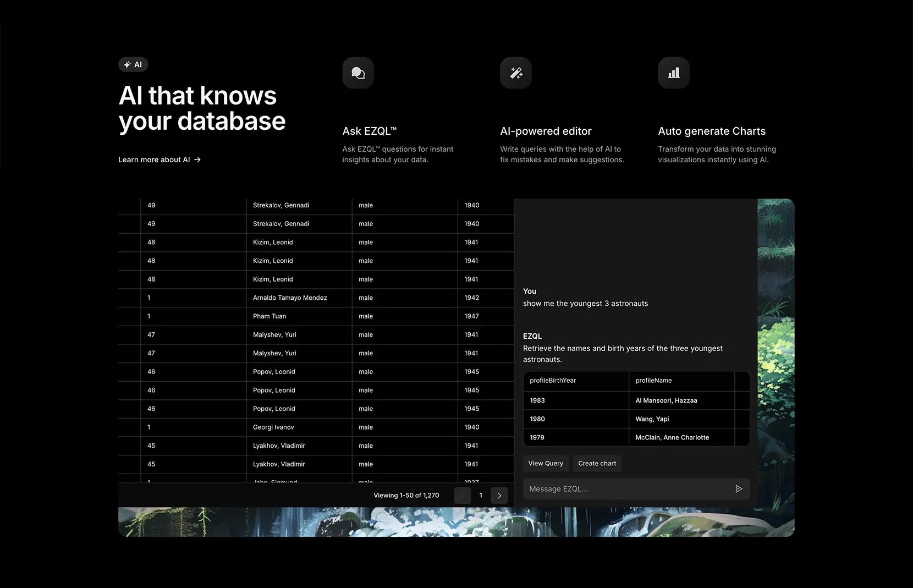
Task: Select the Arnaldo Tamayo Mendez cell
Action: [x=299, y=298]
